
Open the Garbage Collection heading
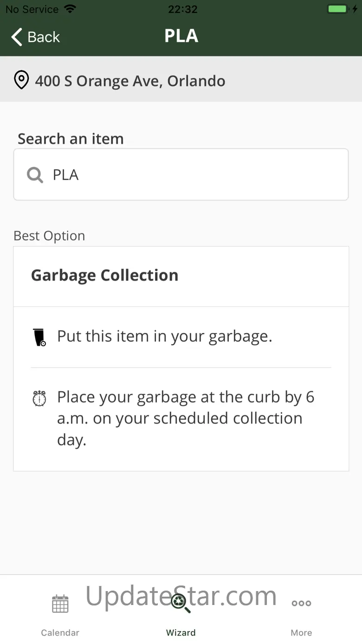(104, 275)
